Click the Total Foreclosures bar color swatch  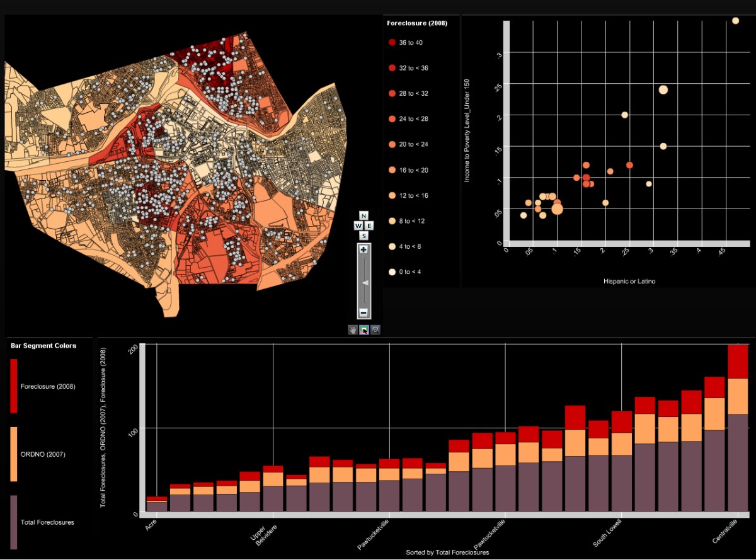coord(14,522)
